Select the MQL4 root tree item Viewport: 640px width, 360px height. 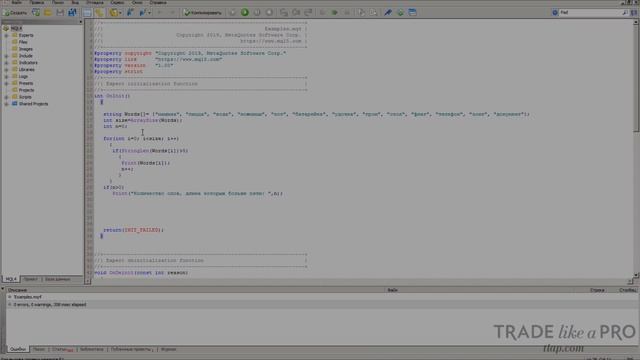(x=16, y=29)
